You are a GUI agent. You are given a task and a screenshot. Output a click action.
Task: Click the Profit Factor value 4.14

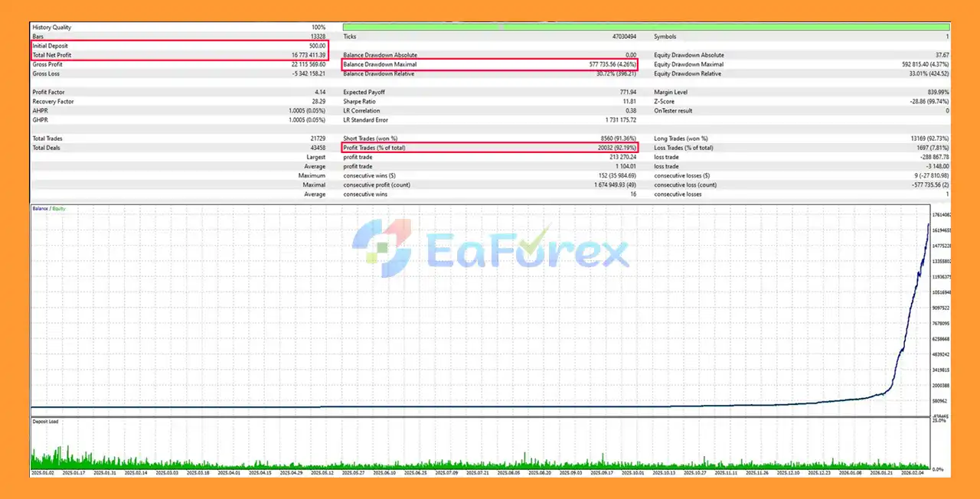[x=319, y=92]
